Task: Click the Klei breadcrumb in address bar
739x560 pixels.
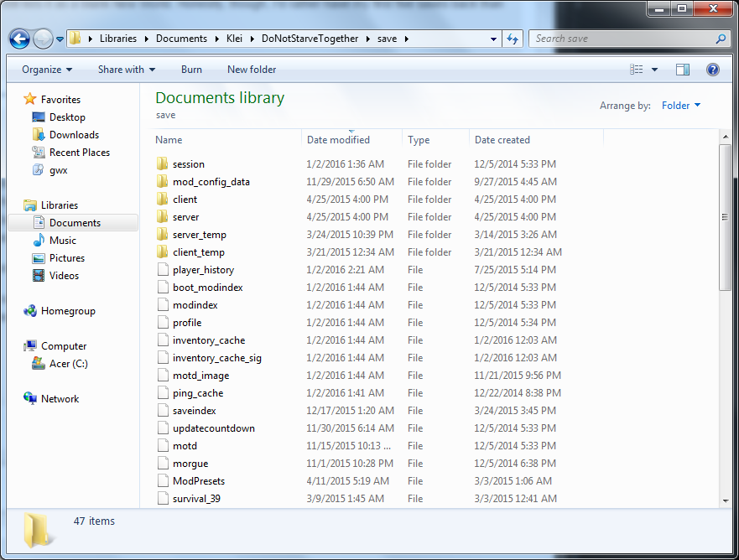Action: (234, 39)
